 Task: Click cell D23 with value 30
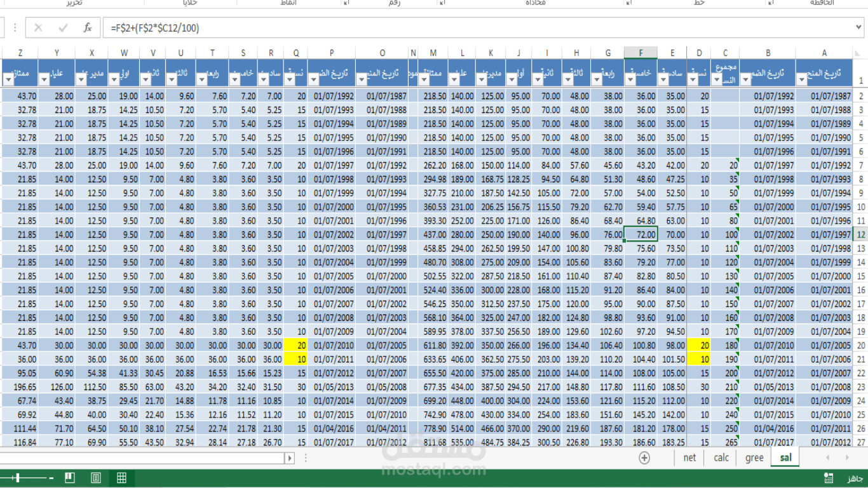[x=699, y=387]
